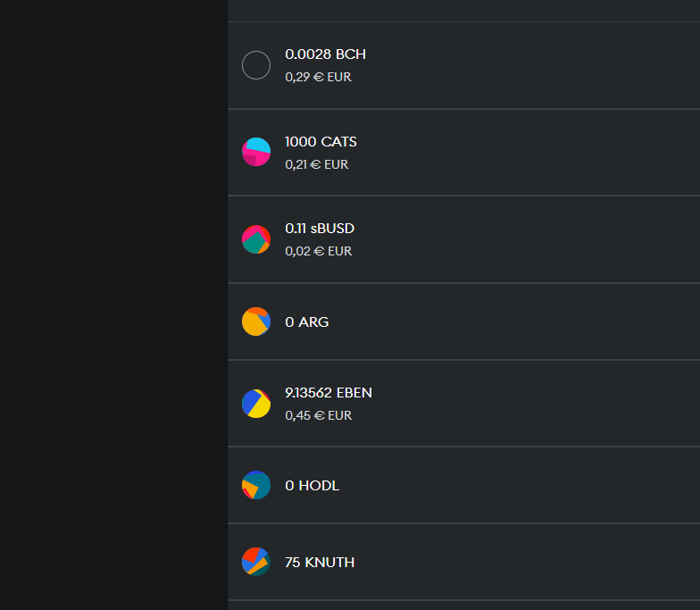Open the 1000 CATS balance entry
700x610 pixels.
[x=464, y=152]
